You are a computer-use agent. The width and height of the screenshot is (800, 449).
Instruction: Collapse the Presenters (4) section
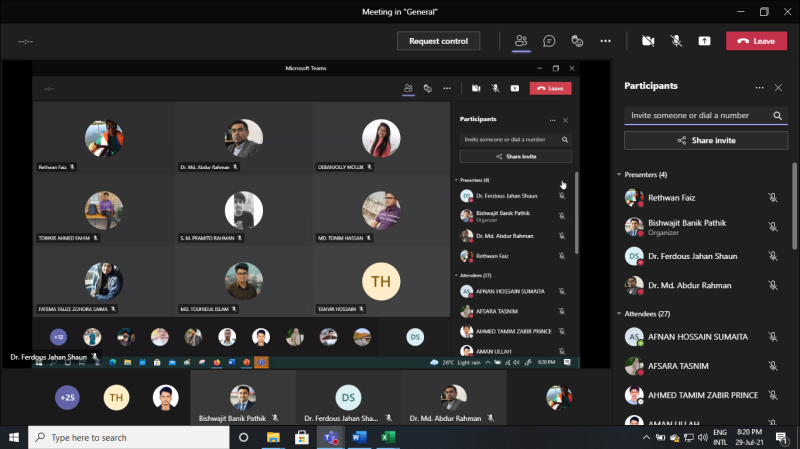(x=620, y=173)
